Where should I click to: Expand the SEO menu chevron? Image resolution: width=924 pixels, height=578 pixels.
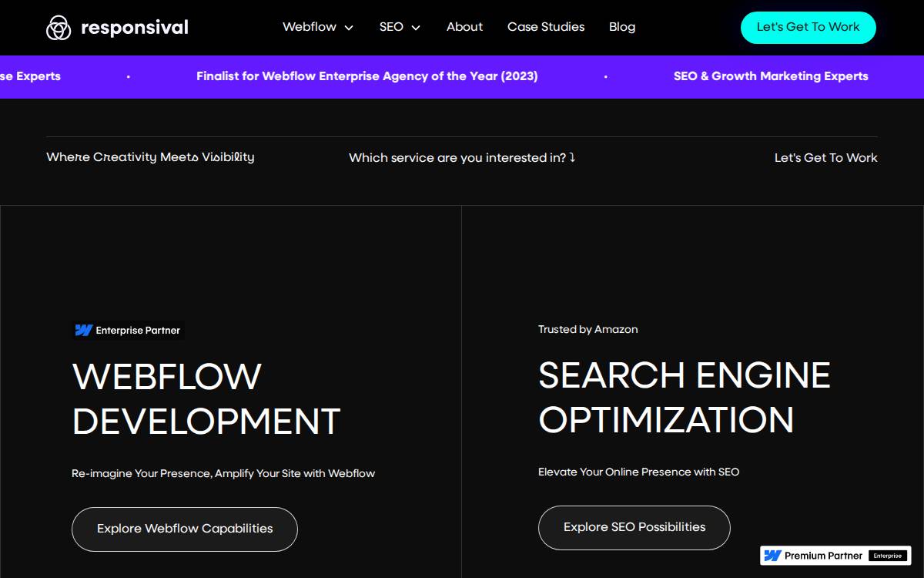tap(416, 28)
